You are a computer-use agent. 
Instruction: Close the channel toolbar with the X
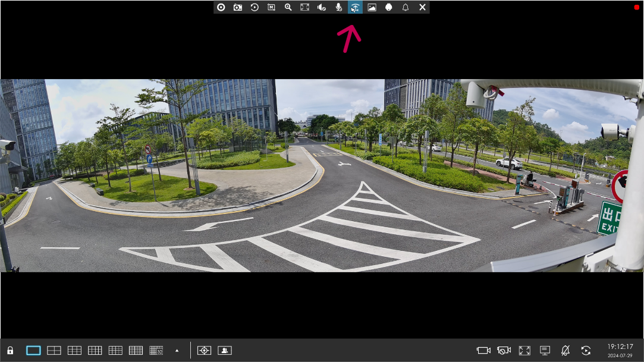(x=422, y=7)
